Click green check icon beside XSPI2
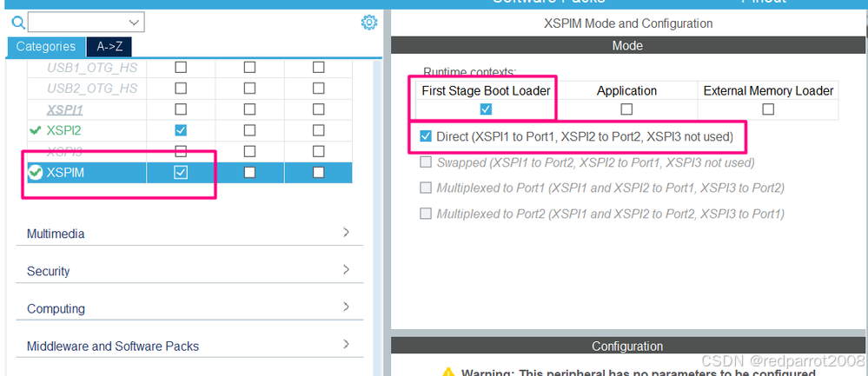The height and width of the screenshot is (376, 868). 36,130
